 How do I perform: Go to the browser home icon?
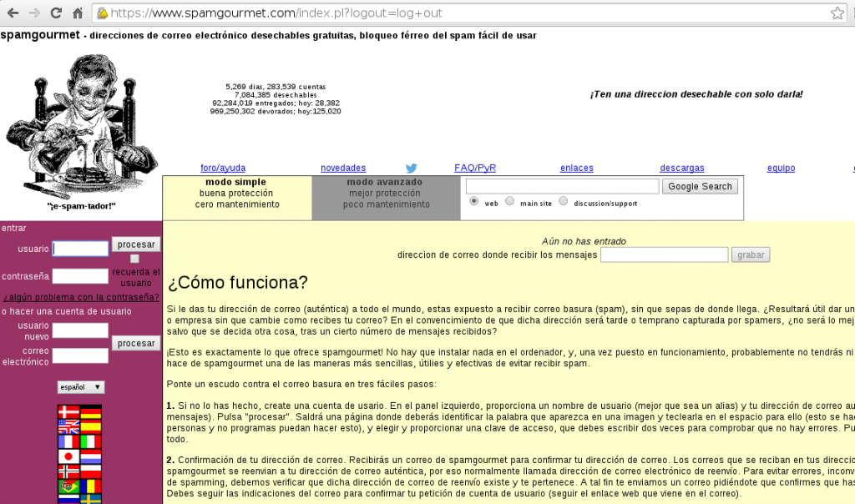(x=78, y=13)
